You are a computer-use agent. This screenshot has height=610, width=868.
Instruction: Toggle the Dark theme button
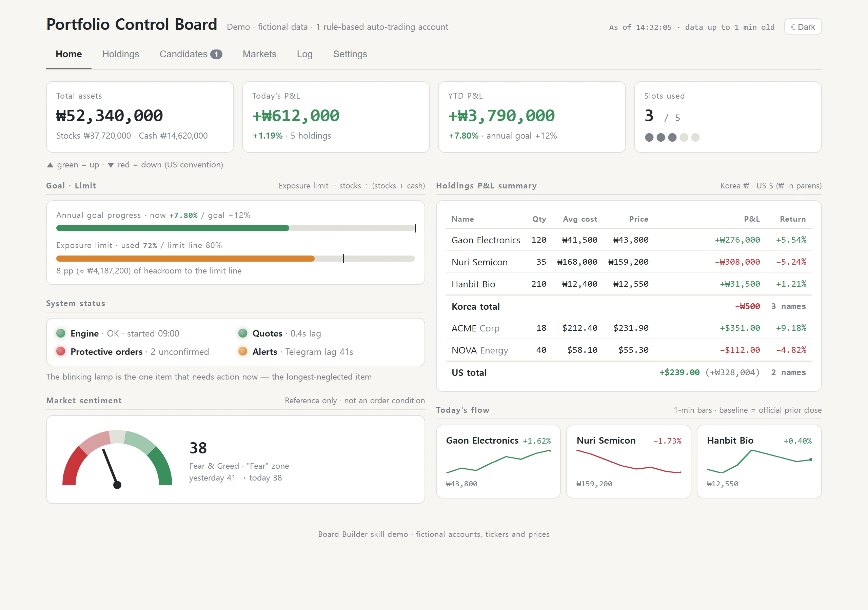click(803, 27)
